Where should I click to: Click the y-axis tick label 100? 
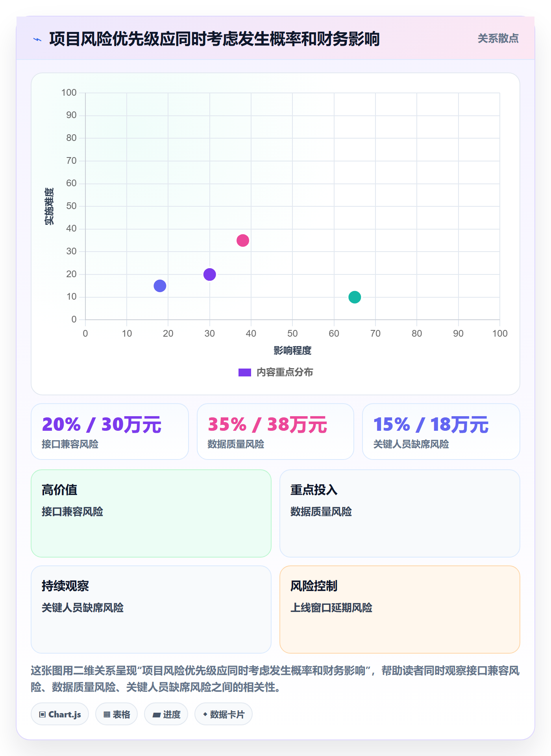pos(69,93)
